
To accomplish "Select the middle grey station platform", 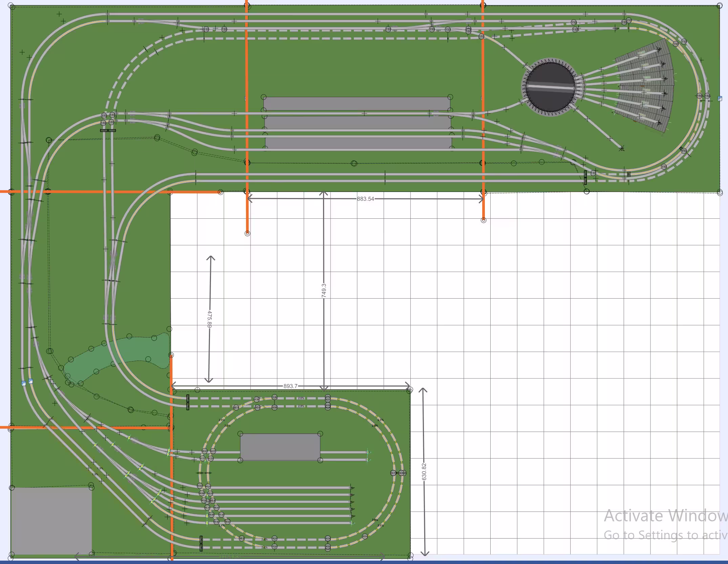I will [x=358, y=122].
